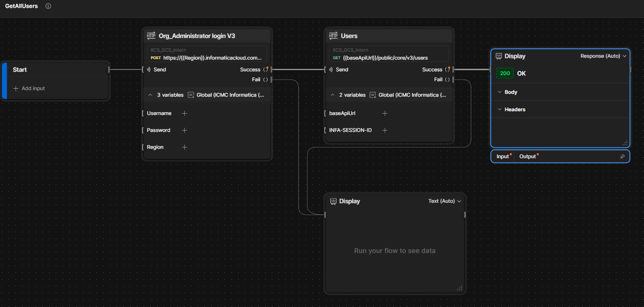Viewport: 644px width, 307px height.
Task: Click plus icon next to Username variable
Action: click(x=184, y=113)
